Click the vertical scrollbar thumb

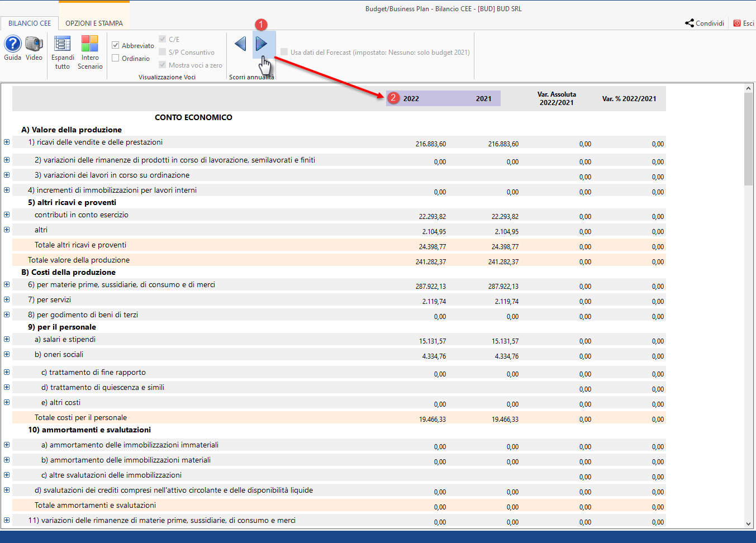[749, 139]
